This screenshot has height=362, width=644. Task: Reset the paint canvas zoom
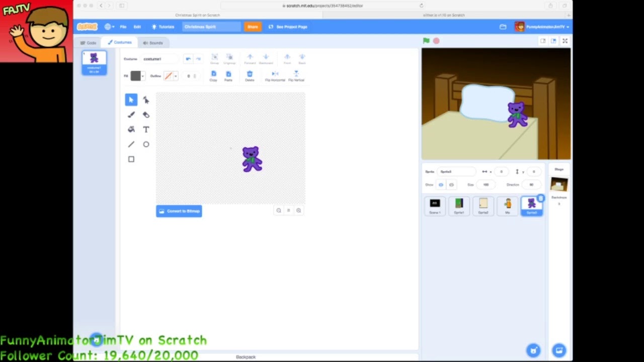pos(288,211)
